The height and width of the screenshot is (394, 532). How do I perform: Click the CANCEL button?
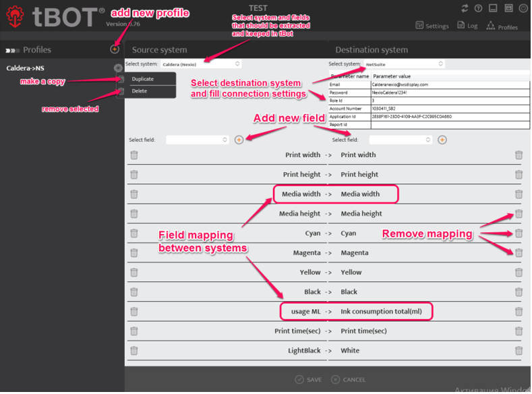[x=349, y=380]
